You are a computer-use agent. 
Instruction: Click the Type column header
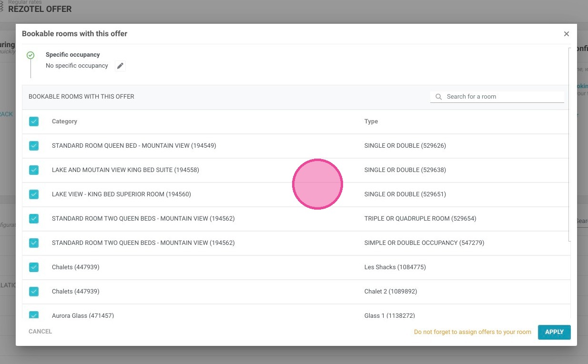point(371,121)
